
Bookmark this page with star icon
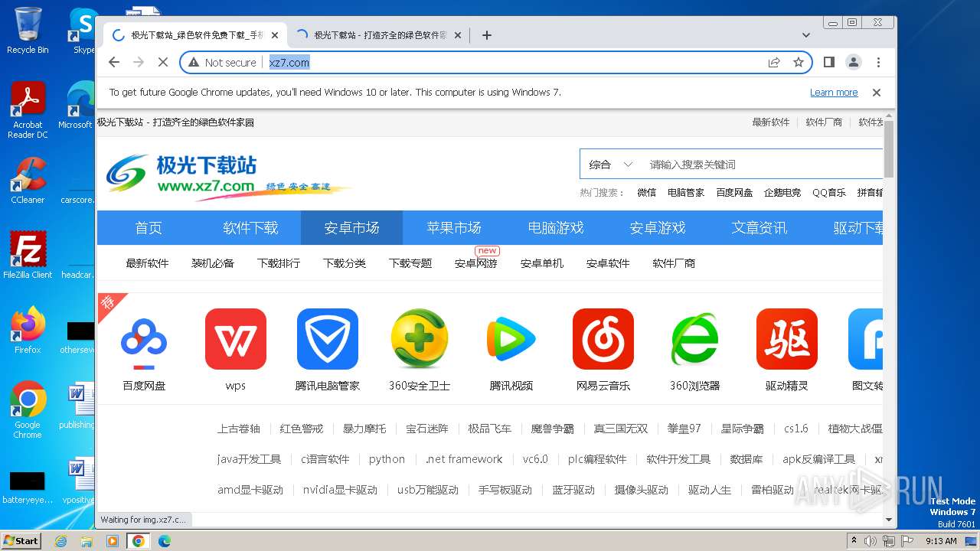[x=799, y=63]
